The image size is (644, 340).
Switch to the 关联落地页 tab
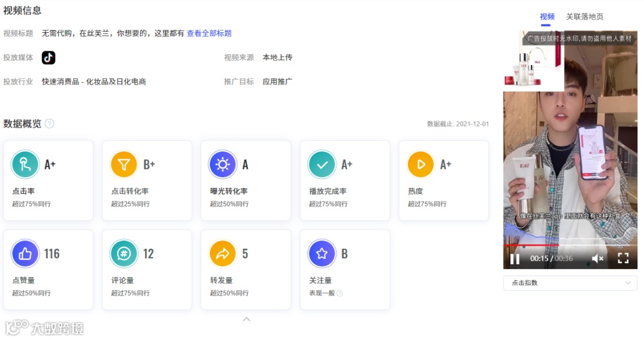(x=584, y=17)
